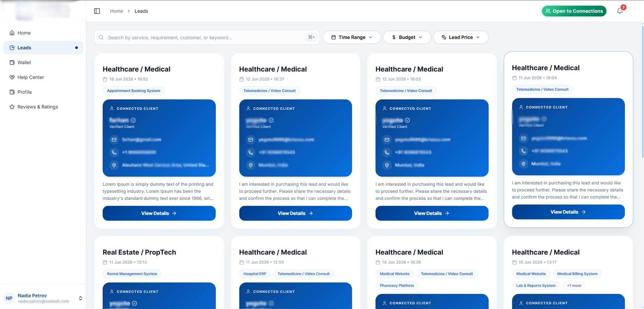This screenshot has height=309, width=644.
Task: Click the Help Center heart icon
Action: click(12, 77)
